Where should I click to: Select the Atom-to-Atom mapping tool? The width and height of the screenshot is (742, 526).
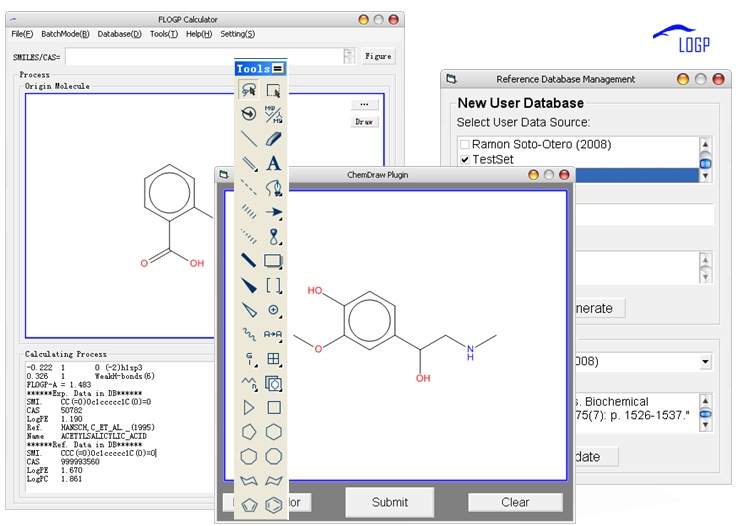point(274,334)
